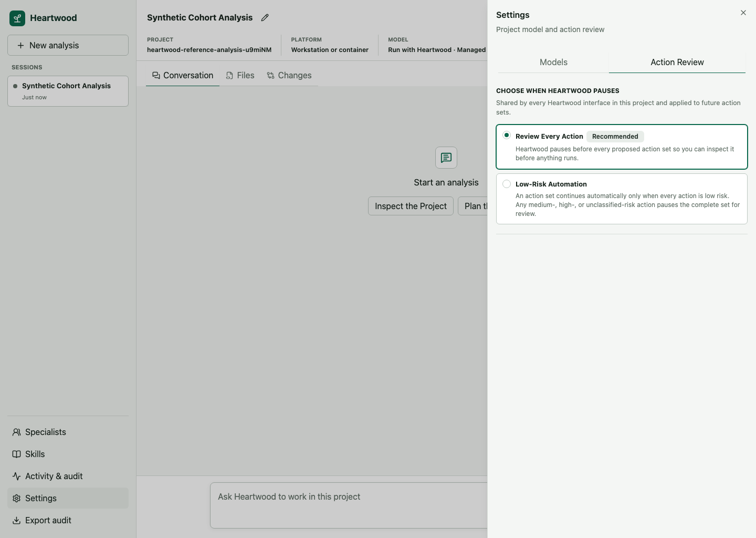Click the Changes tab branch icon
The image size is (756, 538).
click(271, 76)
